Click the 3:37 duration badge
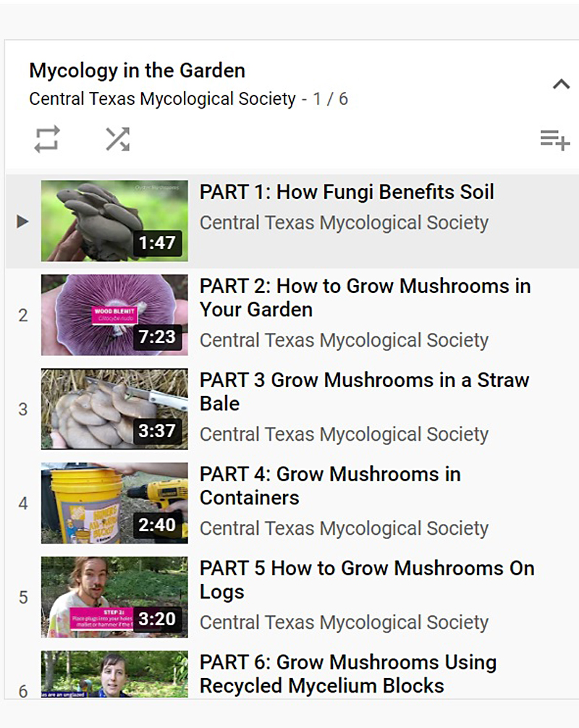This screenshot has height=728, width=579. [157, 431]
